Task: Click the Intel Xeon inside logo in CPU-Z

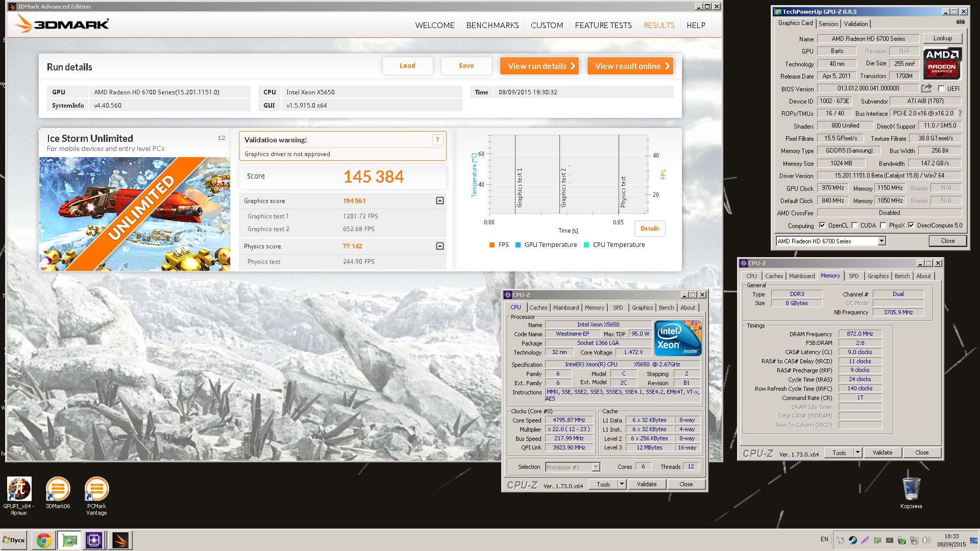Action: click(678, 338)
